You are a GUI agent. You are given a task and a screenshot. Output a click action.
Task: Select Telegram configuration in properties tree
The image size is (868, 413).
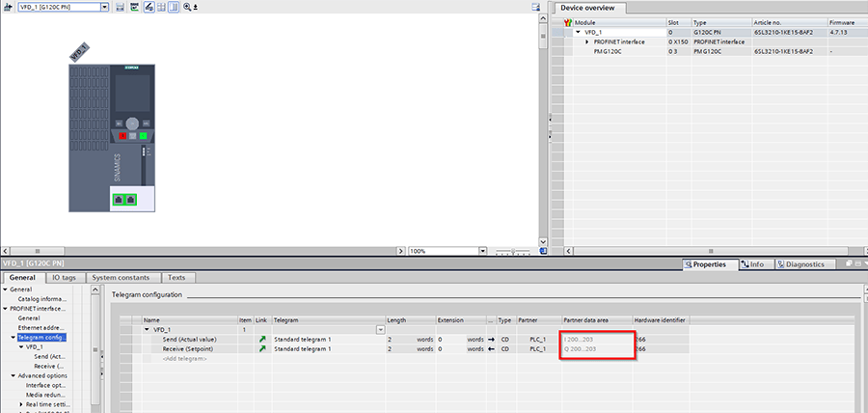pyautogui.click(x=41, y=337)
